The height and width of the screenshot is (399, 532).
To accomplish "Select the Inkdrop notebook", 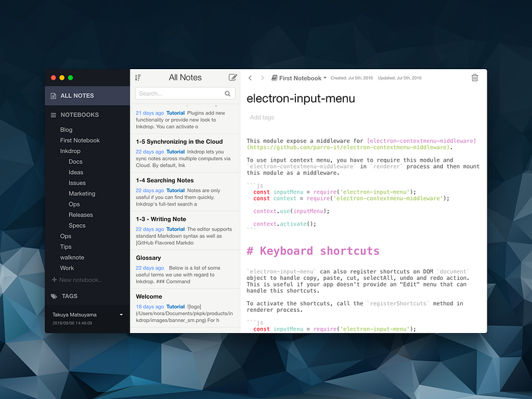I will pyautogui.click(x=70, y=151).
